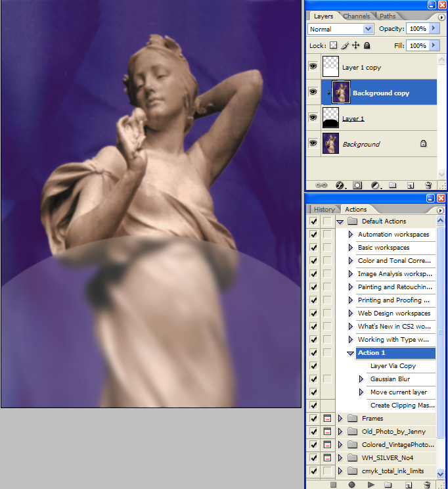Switch to the History tab
The height and width of the screenshot is (489, 448).
(325, 209)
